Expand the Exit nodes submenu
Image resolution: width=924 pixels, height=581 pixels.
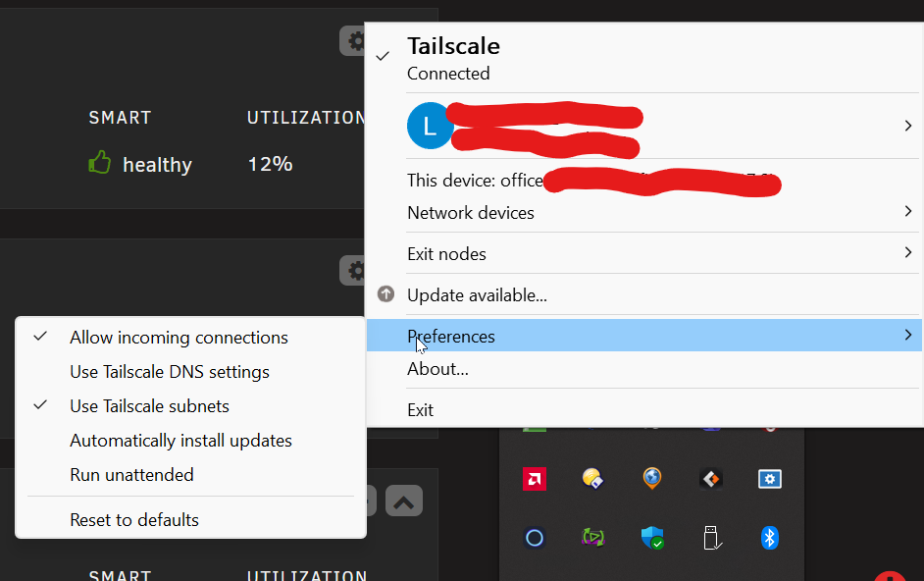pos(644,253)
